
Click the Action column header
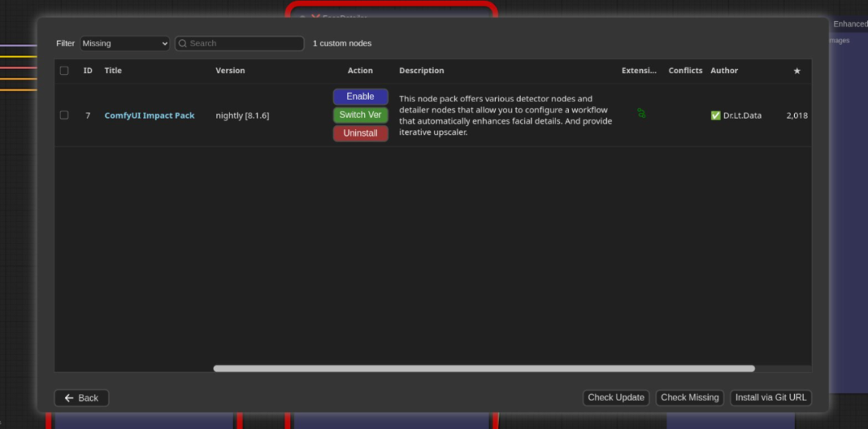pos(360,71)
